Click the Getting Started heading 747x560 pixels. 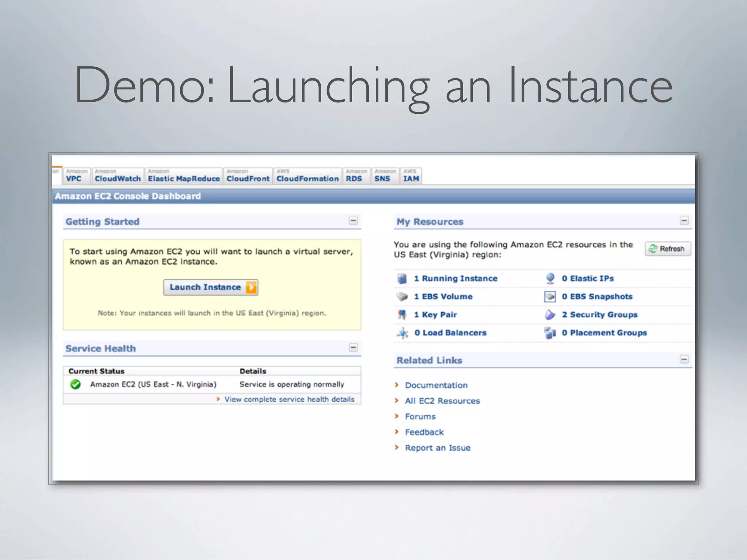click(x=102, y=222)
